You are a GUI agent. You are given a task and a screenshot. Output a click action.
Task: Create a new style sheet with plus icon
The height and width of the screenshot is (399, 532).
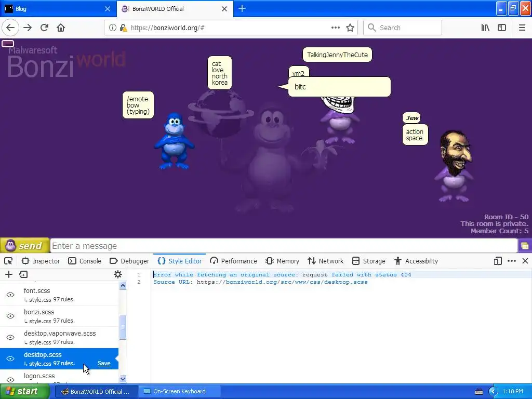9,274
